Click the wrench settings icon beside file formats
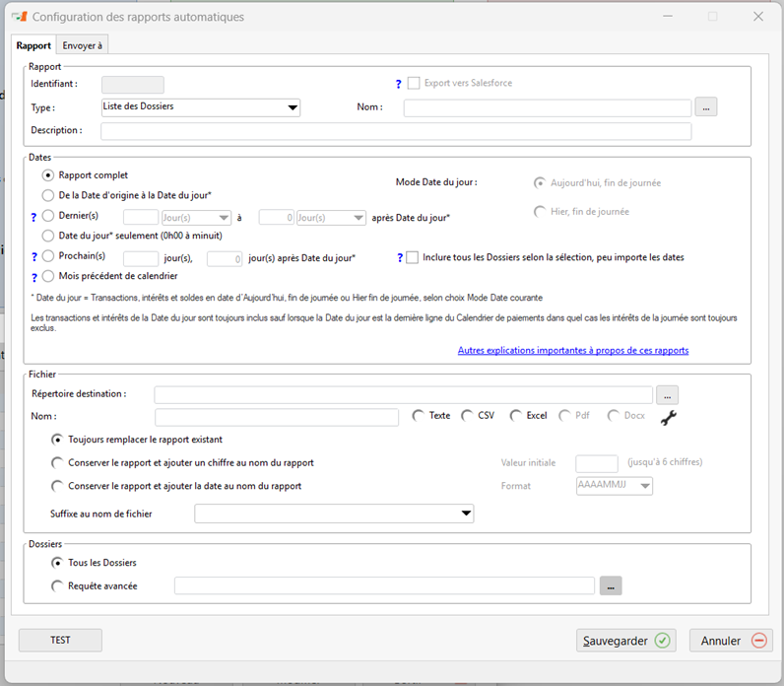This screenshot has width=784, height=686. tap(669, 418)
